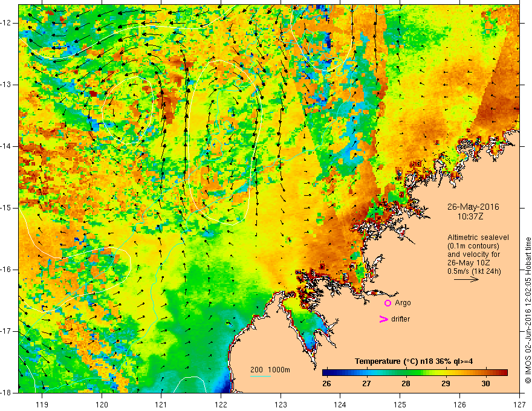The width and height of the screenshot is (532, 411).
Task: Click longitude axis label 124
Action: 340,404
